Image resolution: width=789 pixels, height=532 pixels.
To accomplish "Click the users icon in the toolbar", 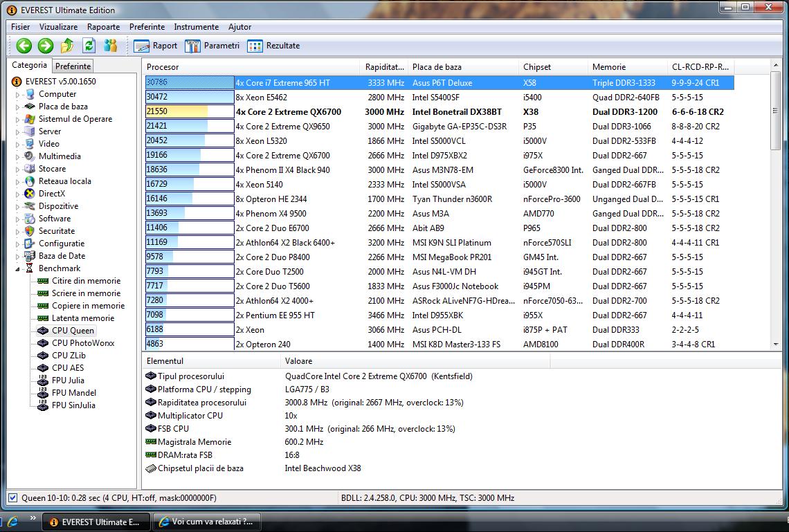I will click(110, 46).
